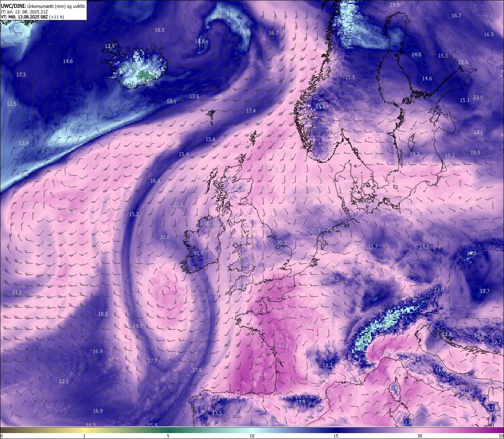Click the 12.4 value label
This screenshot has height=439, width=504.
24,143
